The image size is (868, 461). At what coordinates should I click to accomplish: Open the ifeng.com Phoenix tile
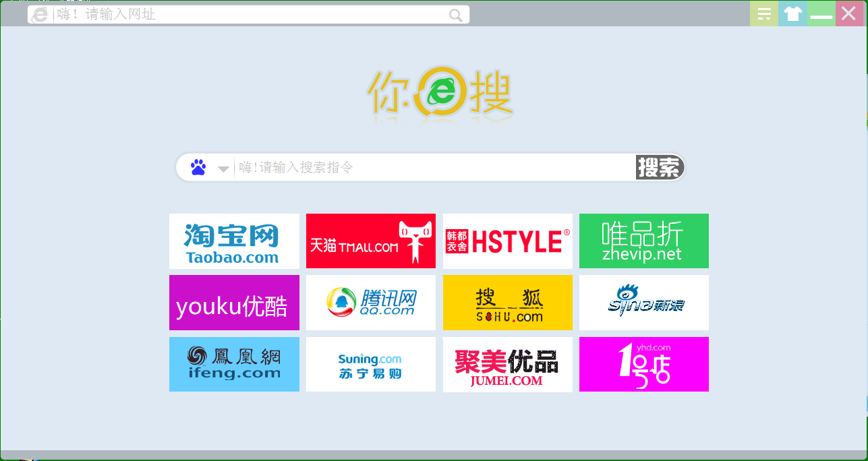point(233,364)
